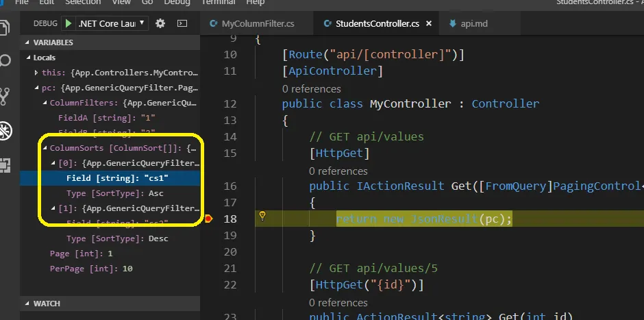
Task: Click the MyController class name on line 12
Action: (410, 103)
